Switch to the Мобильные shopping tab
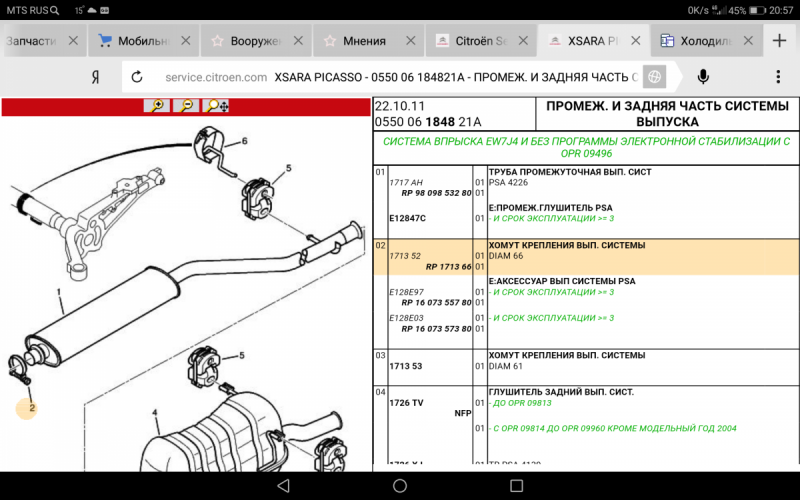The width and height of the screenshot is (800, 500). coord(141,41)
